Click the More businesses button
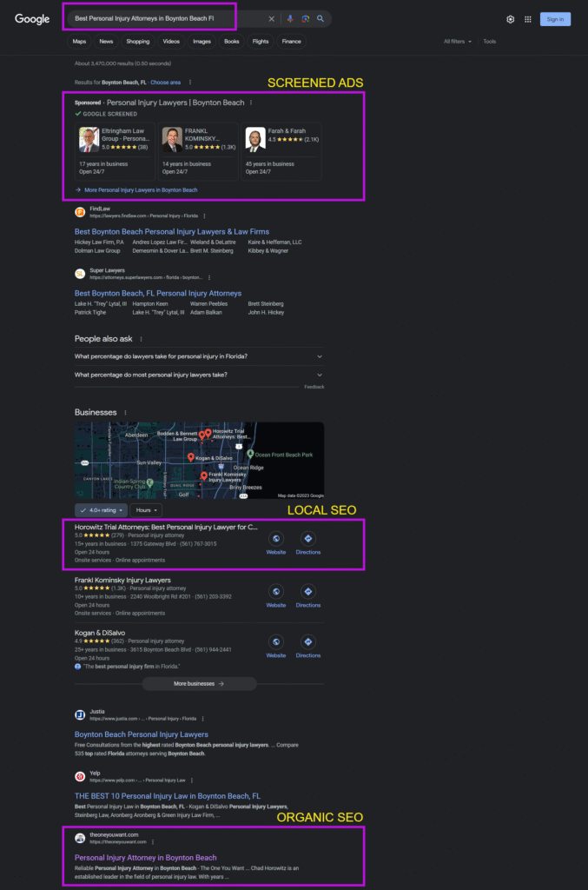Image resolution: width=588 pixels, height=890 pixels. pyautogui.click(x=199, y=684)
